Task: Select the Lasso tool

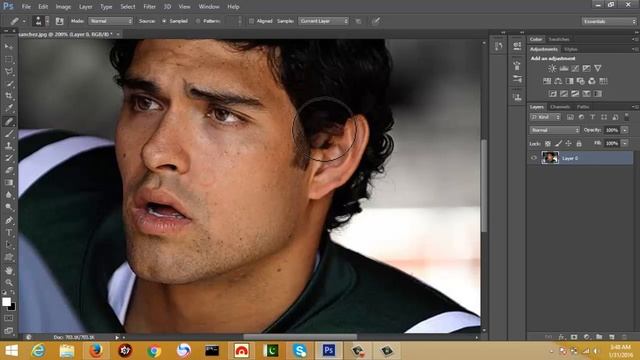Action: coord(9,71)
